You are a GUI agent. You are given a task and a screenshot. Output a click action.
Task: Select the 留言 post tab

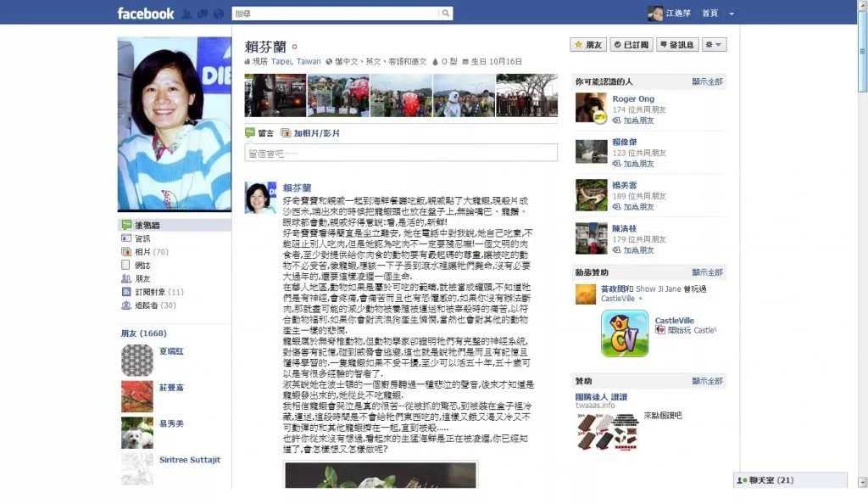(259, 133)
